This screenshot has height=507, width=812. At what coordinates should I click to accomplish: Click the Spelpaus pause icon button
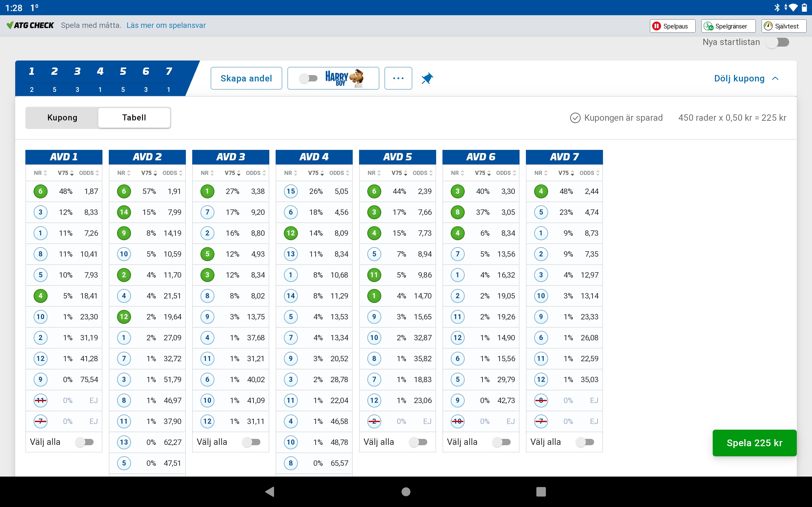coord(672,26)
